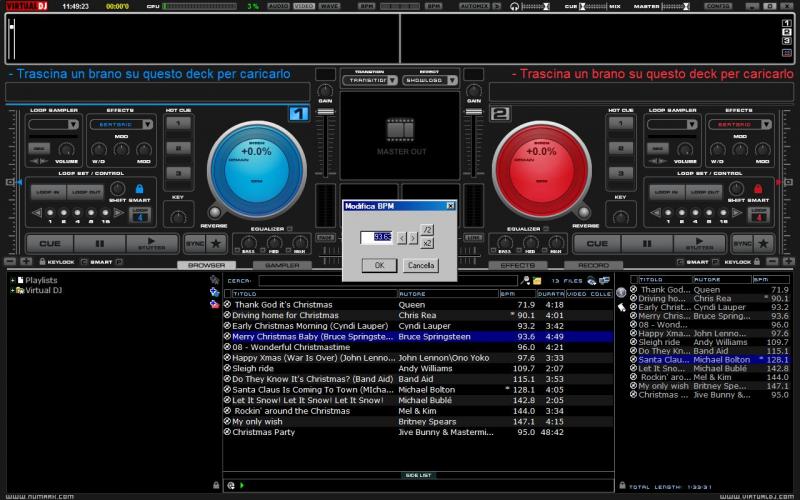
Task: Click the pitch plus button on deck 1
Action: tap(26, 262)
